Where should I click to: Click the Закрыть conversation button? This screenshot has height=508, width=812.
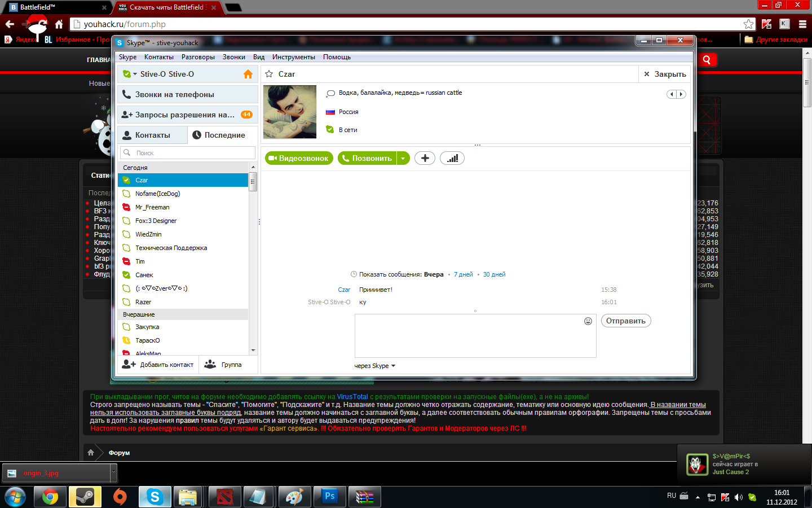(x=665, y=74)
